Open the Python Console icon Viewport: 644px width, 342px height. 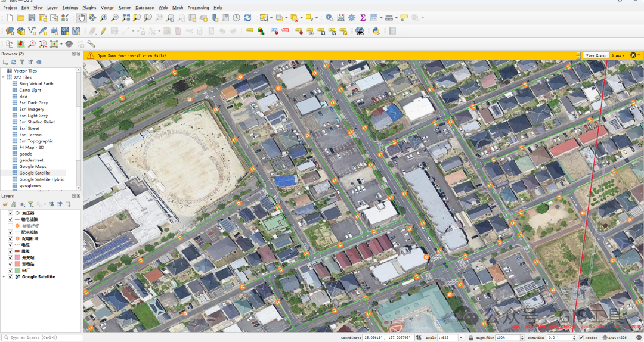click(376, 31)
